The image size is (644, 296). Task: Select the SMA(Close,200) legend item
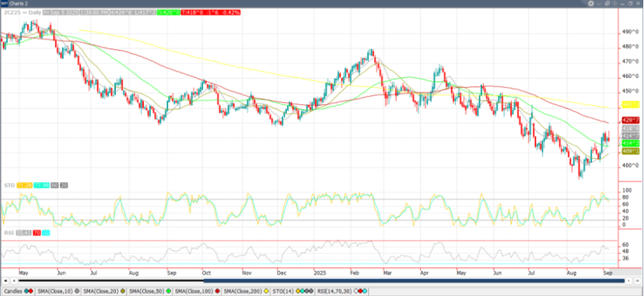point(246,291)
